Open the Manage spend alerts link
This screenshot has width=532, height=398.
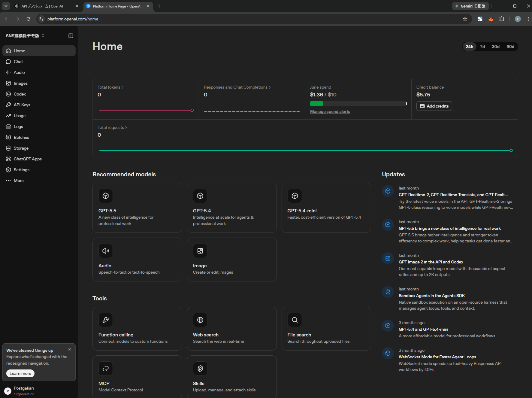(x=330, y=111)
